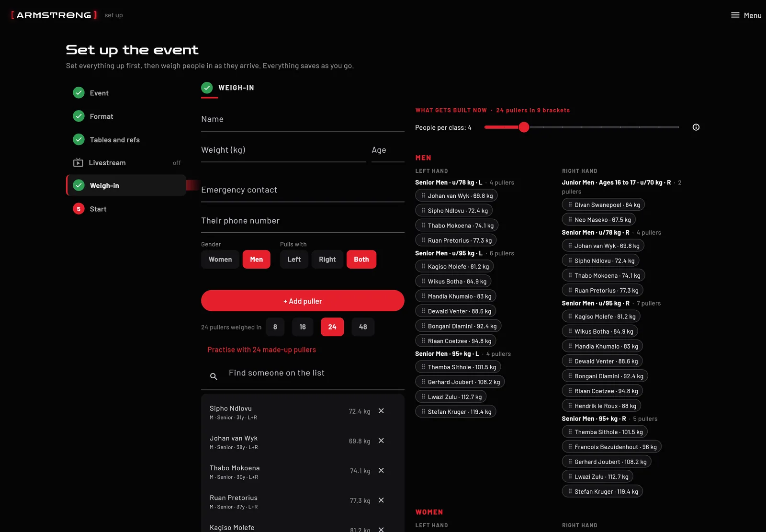This screenshot has height=532, width=766.
Task: Choose Right under Pulls with
Action: pyautogui.click(x=327, y=260)
